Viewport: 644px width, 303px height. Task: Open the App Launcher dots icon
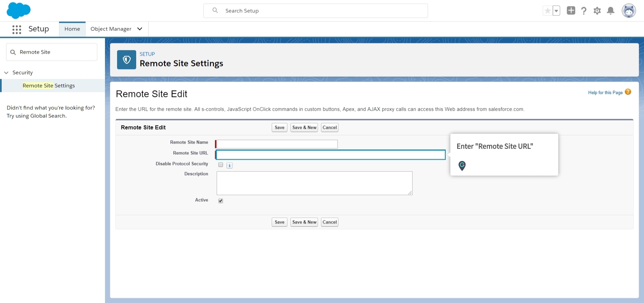[x=17, y=30]
